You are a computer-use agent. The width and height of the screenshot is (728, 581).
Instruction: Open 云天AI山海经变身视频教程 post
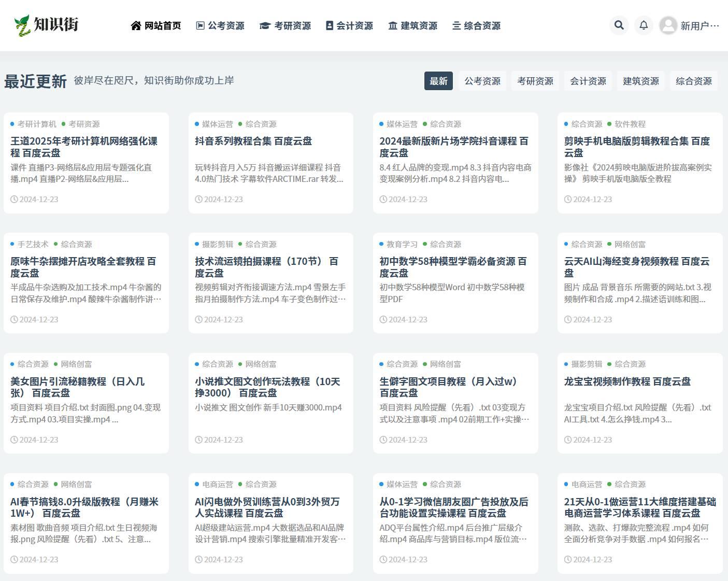pos(637,267)
